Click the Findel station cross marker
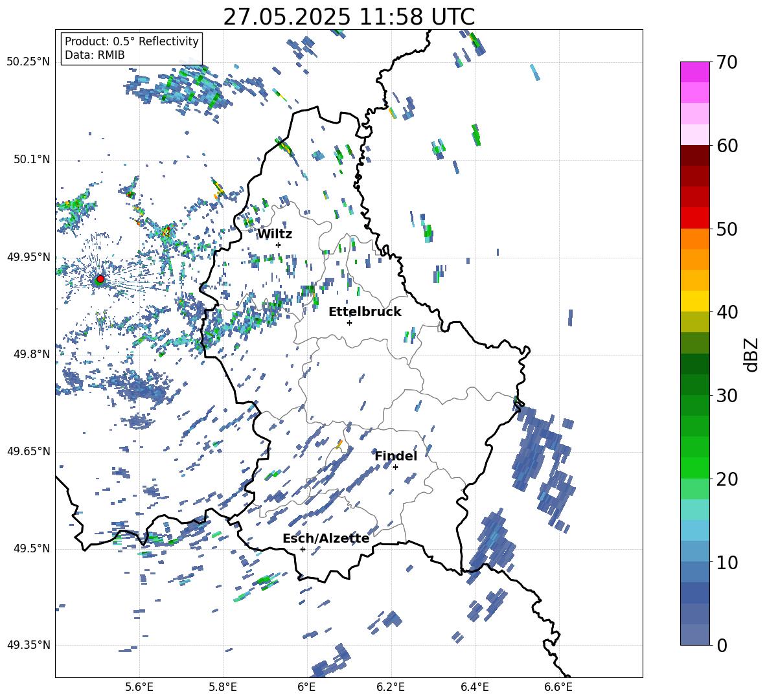The width and height of the screenshot is (767, 700). click(395, 468)
